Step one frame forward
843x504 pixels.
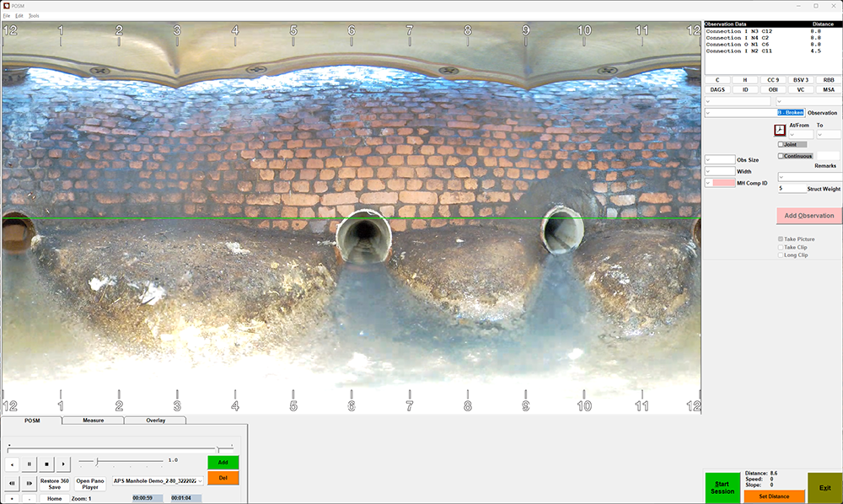coord(29,483)
